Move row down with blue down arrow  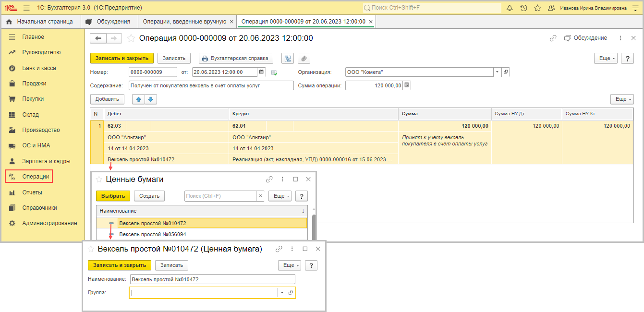click(x=150, y=99)
